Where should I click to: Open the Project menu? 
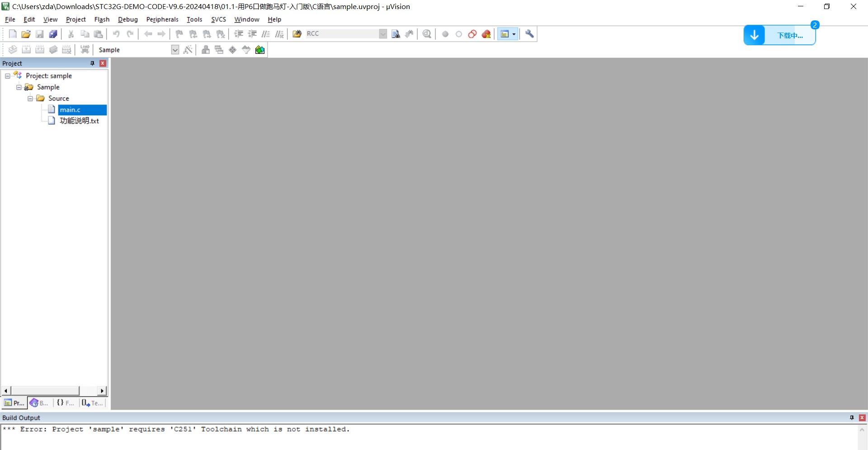tap(75, 19)
